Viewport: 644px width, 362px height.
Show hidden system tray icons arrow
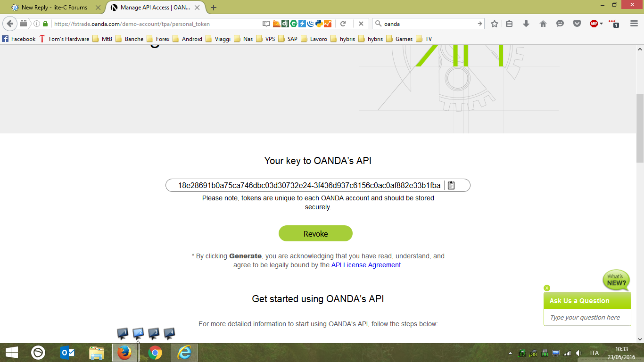(x=510, y=353)
